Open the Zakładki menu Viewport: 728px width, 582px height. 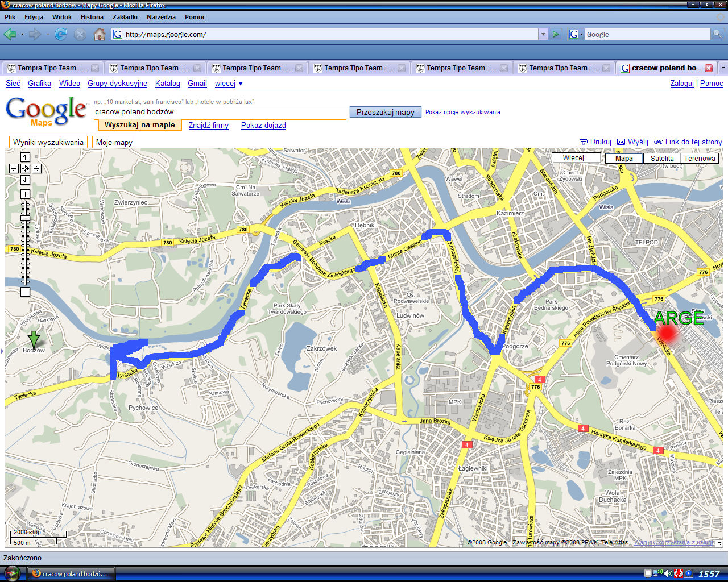point(125,17)
